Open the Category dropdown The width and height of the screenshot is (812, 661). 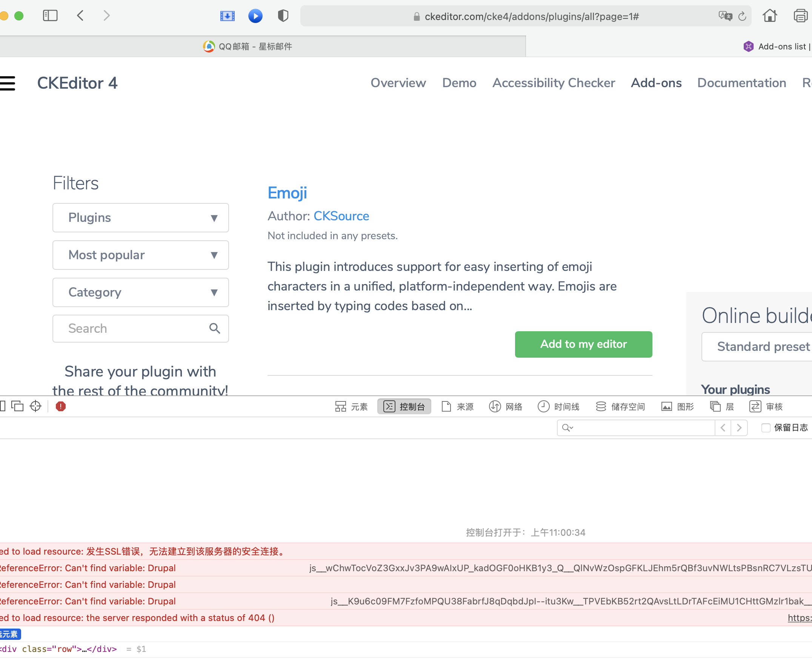click(140, 292)
